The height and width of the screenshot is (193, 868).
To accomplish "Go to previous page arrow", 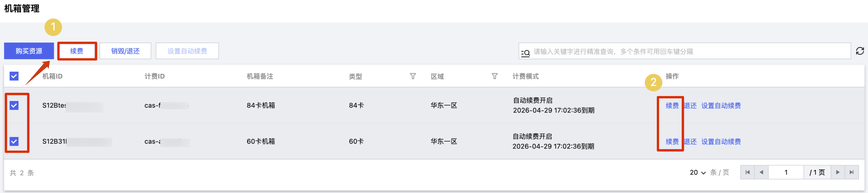I will [762, 172].
